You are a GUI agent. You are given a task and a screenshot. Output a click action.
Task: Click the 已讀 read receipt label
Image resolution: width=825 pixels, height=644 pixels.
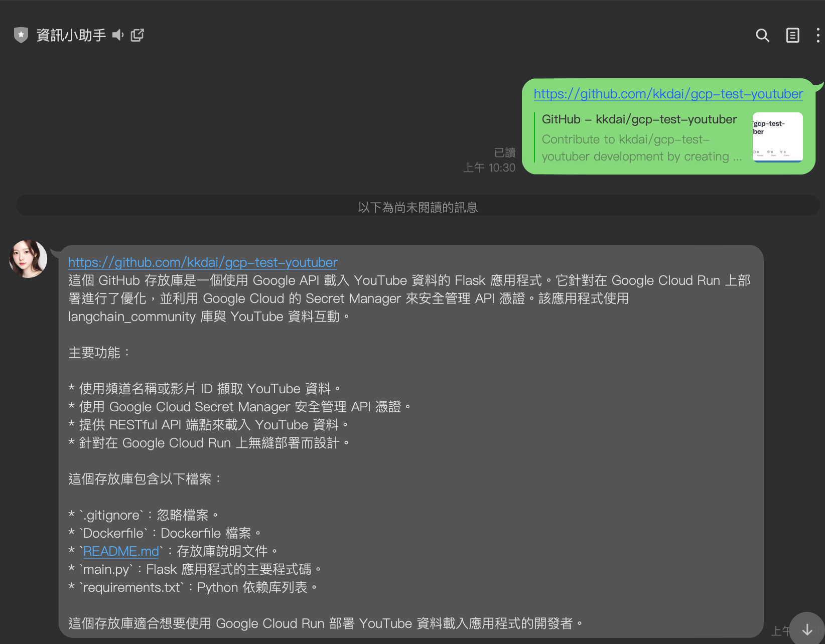coord(504,152)
